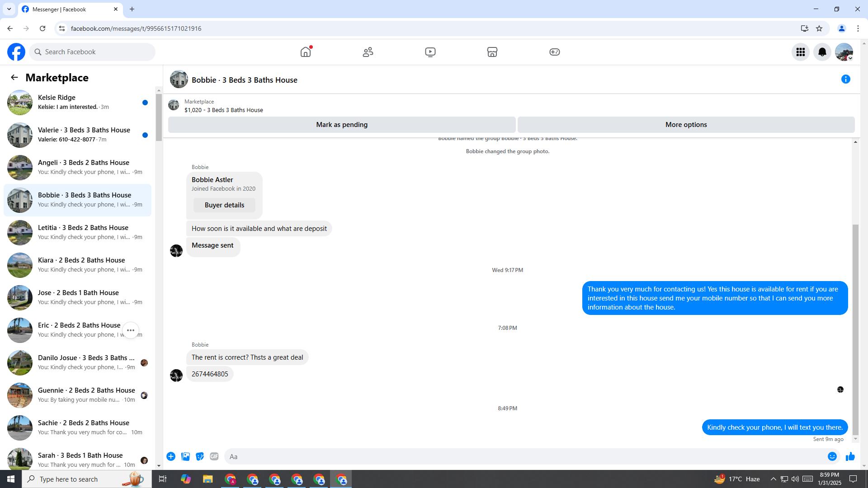Image resolution: width=868 pixels, height=488 pixels.
Task: Open More options for listing
Action: [686, 125]
